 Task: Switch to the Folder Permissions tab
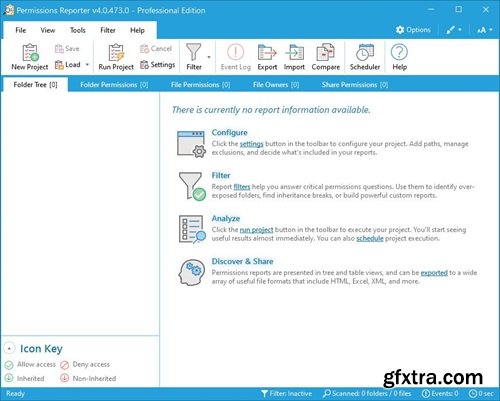[114, 85]
